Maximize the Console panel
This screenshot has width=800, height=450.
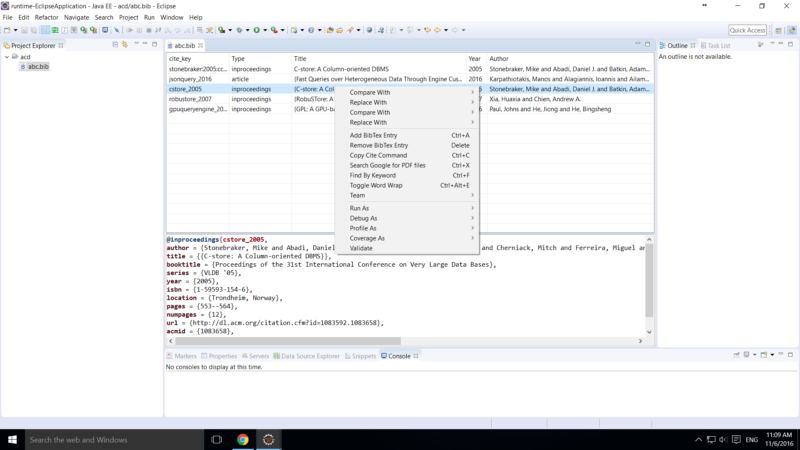pyautogui.click(x=790, y=355)
